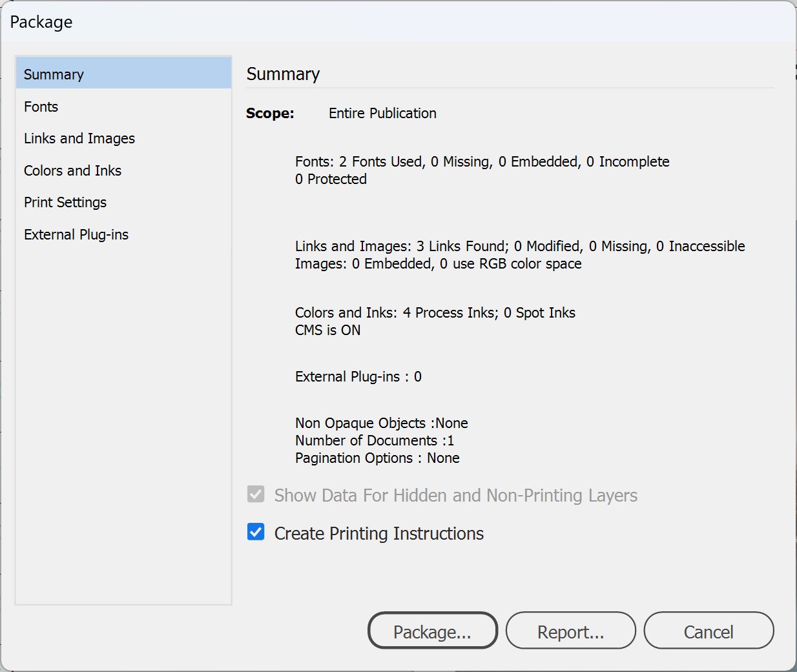Click 'Non Opaque Objects :None' text

pyautogui.click(x=381, y=423)
